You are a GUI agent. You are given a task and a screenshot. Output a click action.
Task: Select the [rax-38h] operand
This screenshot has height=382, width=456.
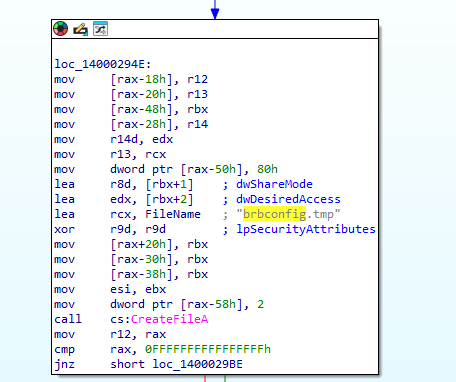141,274
